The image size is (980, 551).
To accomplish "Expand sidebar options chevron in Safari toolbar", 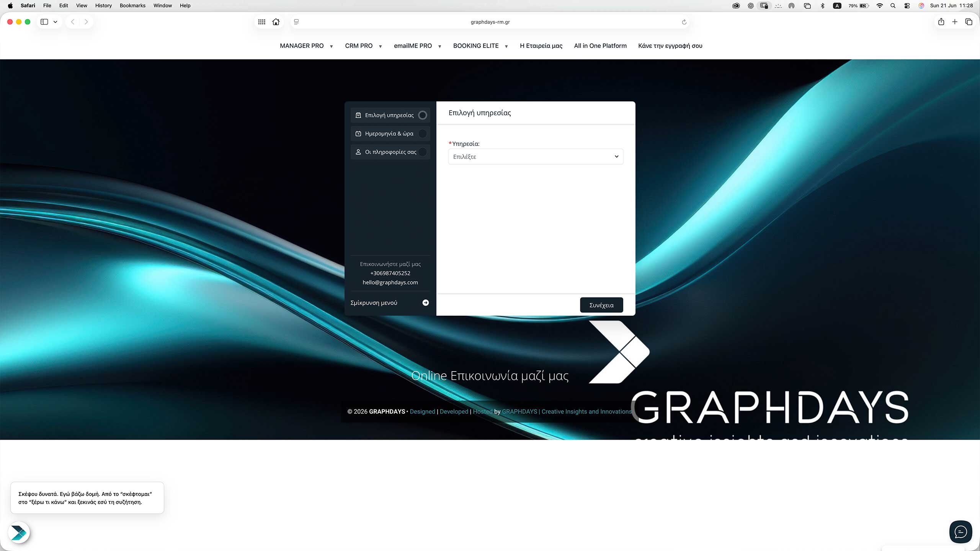I will (x=56, y=22).
